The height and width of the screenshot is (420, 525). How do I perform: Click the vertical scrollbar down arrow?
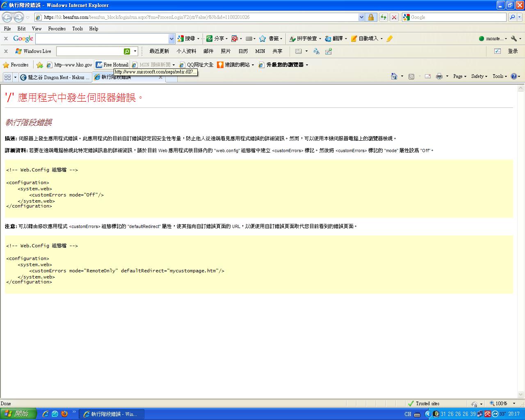pos(521,395)
